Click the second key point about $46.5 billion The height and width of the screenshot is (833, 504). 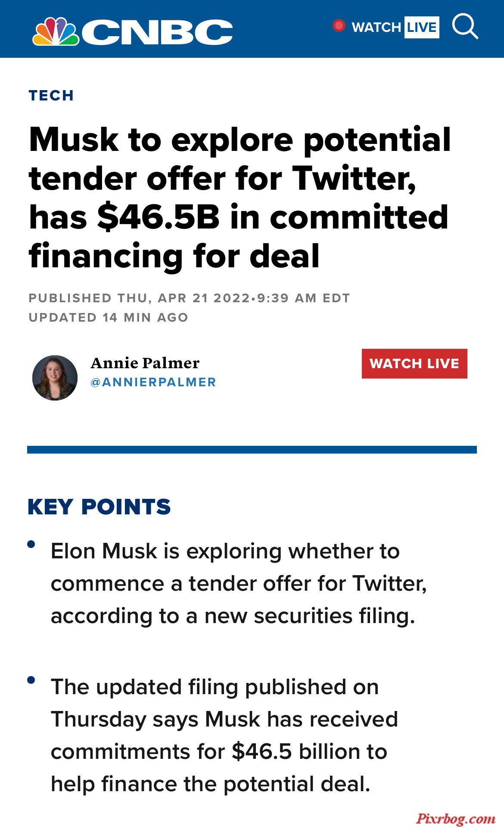coord(224,736)
